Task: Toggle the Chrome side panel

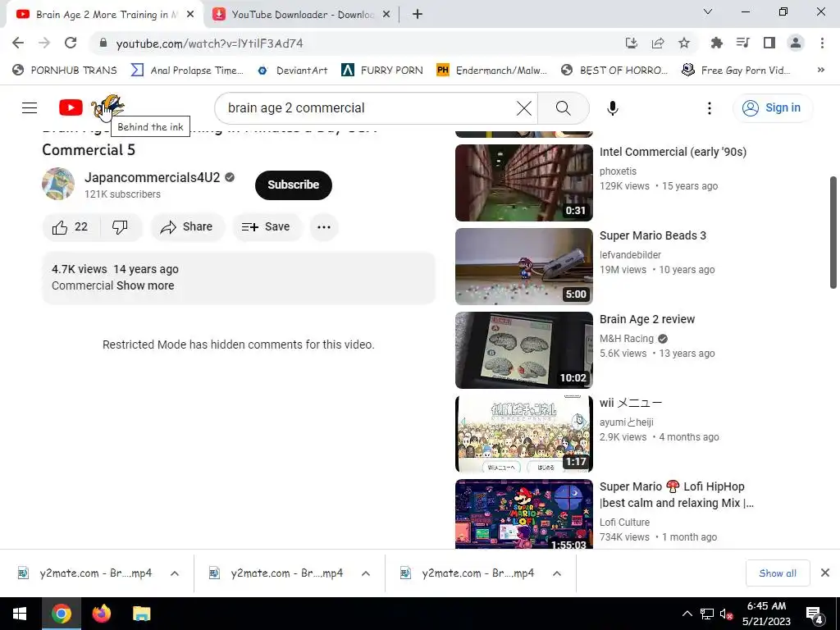Action: [x=769, y=43]
